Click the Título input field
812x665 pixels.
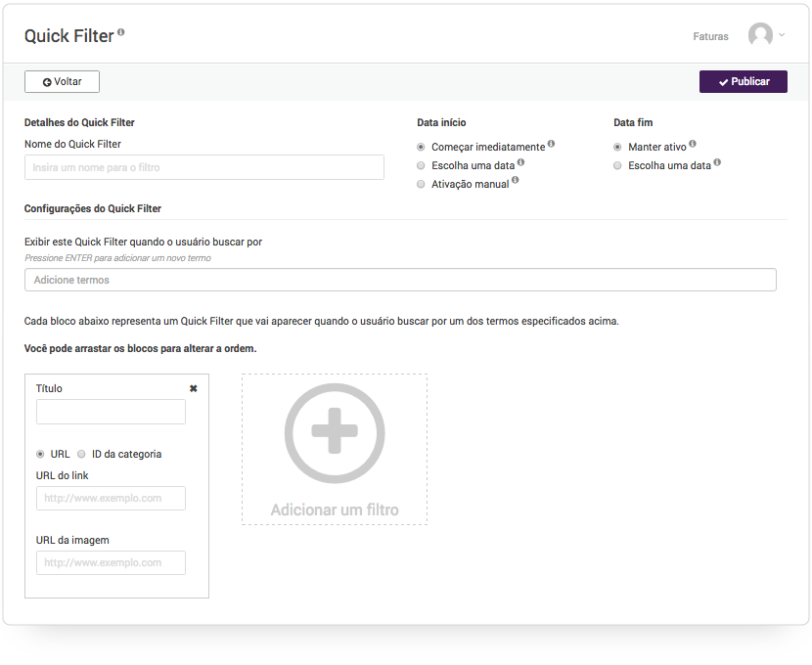tap(111, 412)
